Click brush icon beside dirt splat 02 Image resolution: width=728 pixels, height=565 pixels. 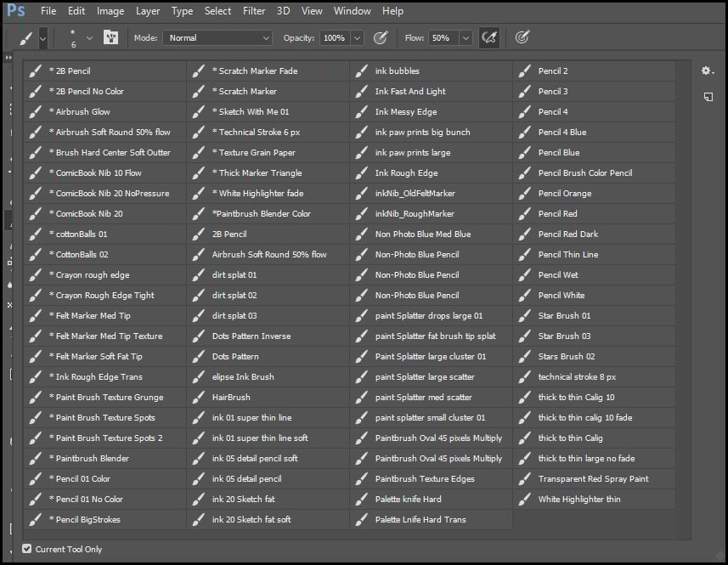pyautogui.click(x=198, y=296)
